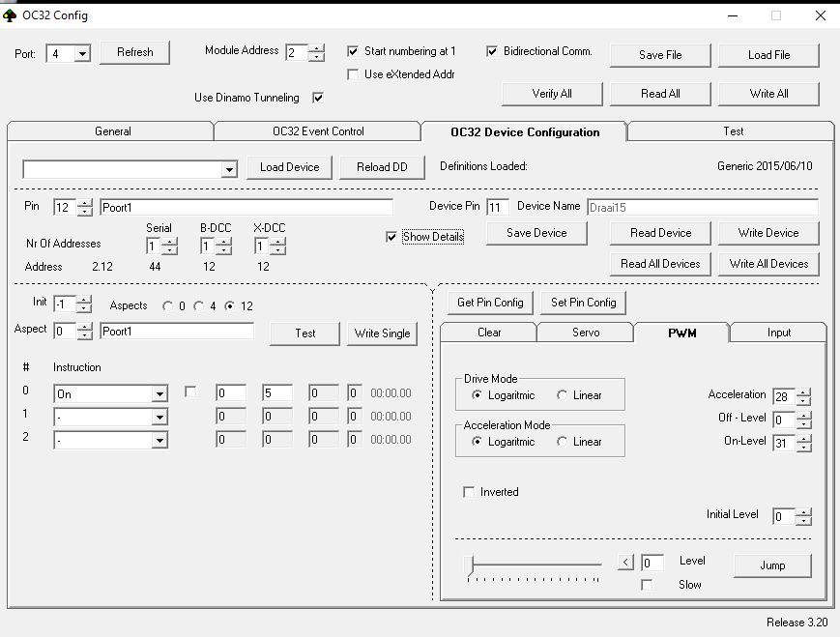Open the Servo pin config tab

click(x=585, y=333)
